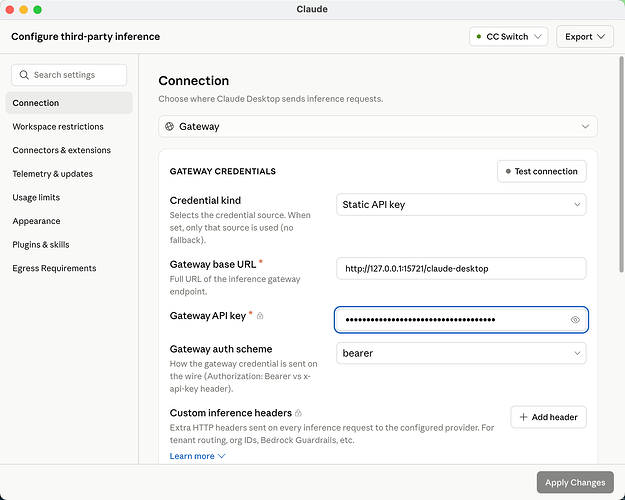Go to Plugins & skills section
This screenshot has height=500, width=625.
tap(69, 244)
